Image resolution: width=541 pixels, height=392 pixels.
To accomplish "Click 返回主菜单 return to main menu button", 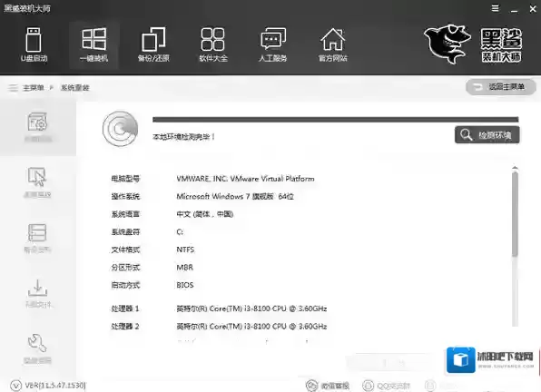I will pos(501,87).
